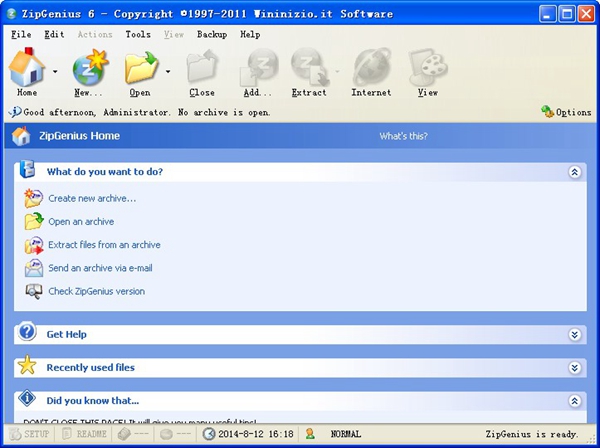Click the Did you know that... heading
Image resolution: width=600 pixels, height=448 pixels.
[x=93, y=401]
